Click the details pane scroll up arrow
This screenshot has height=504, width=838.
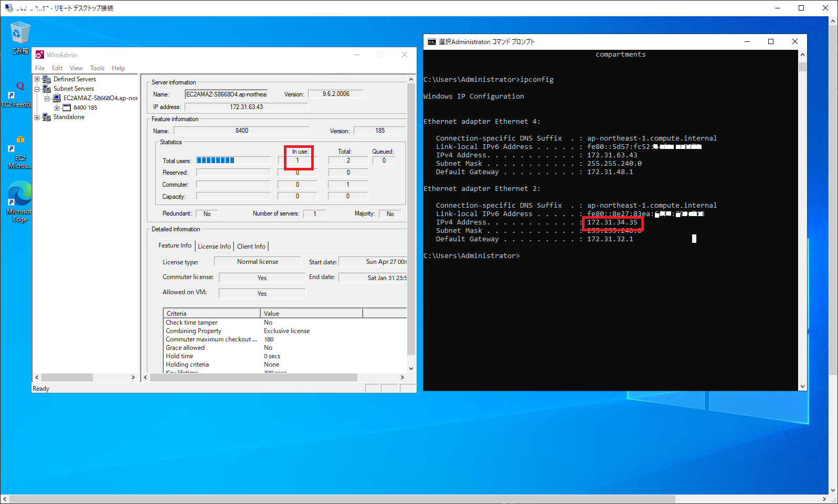[x=411, y=79]
